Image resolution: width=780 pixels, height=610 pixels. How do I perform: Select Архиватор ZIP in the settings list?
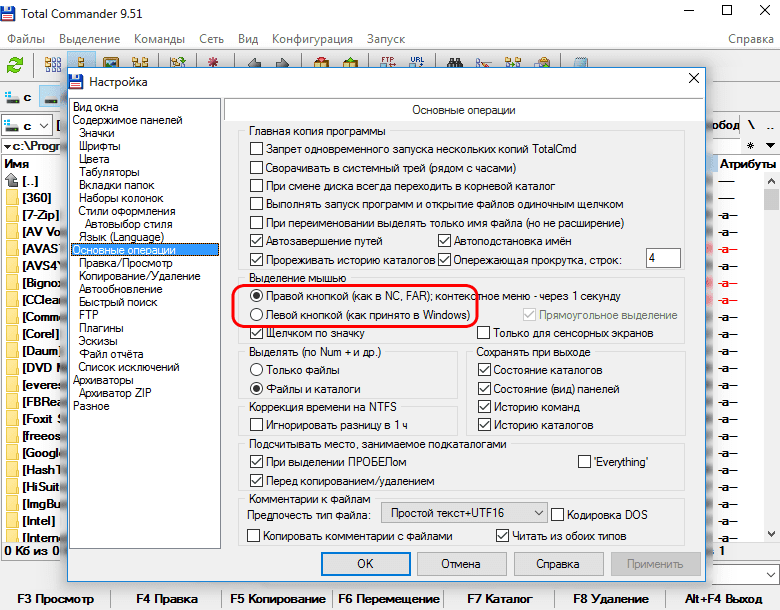115,393
